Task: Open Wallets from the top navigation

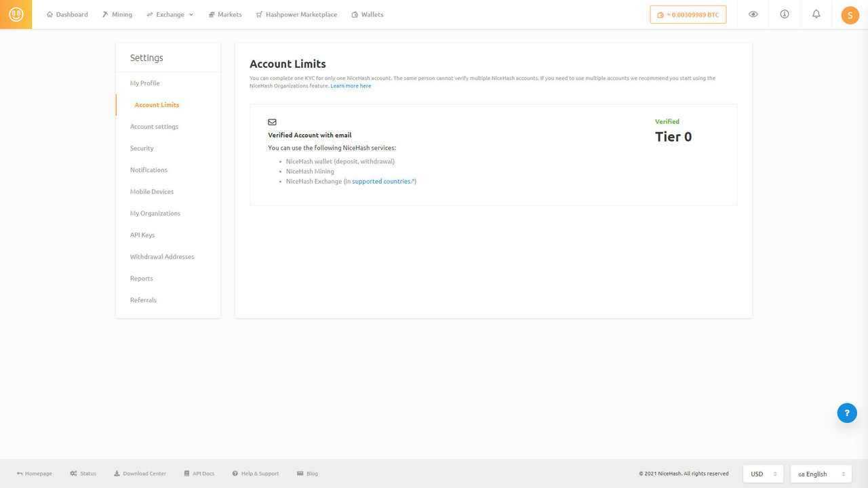Action: pos(367,14)
